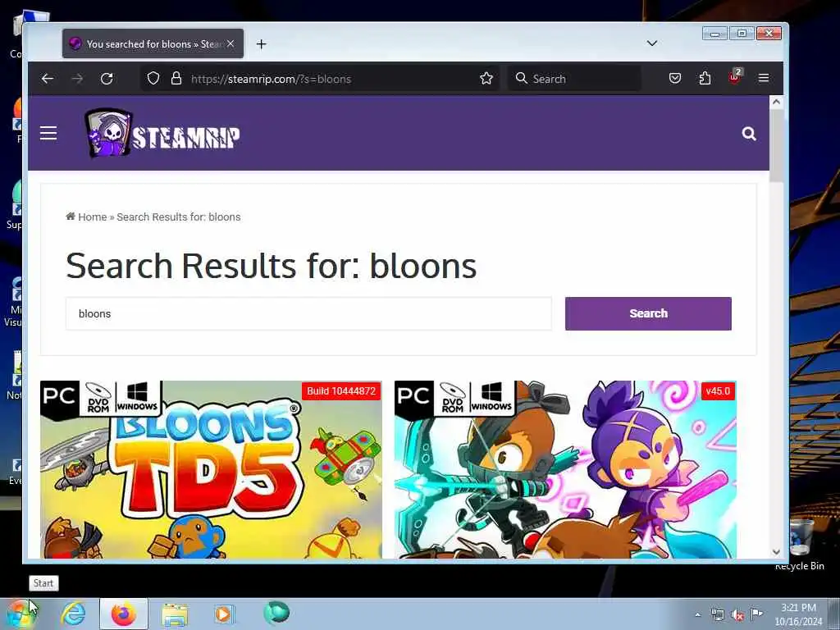Reload the page with the refresh icon
The height and width of the screenshot is (630, 840).
pyautogui.click(x=107, y=79)
